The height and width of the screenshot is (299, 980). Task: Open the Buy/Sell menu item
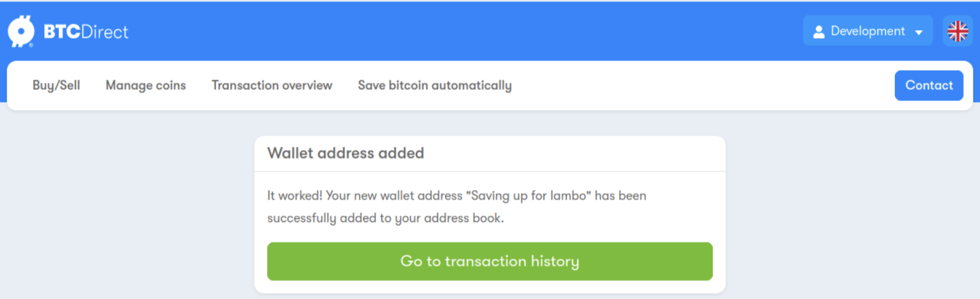[56, 85]
